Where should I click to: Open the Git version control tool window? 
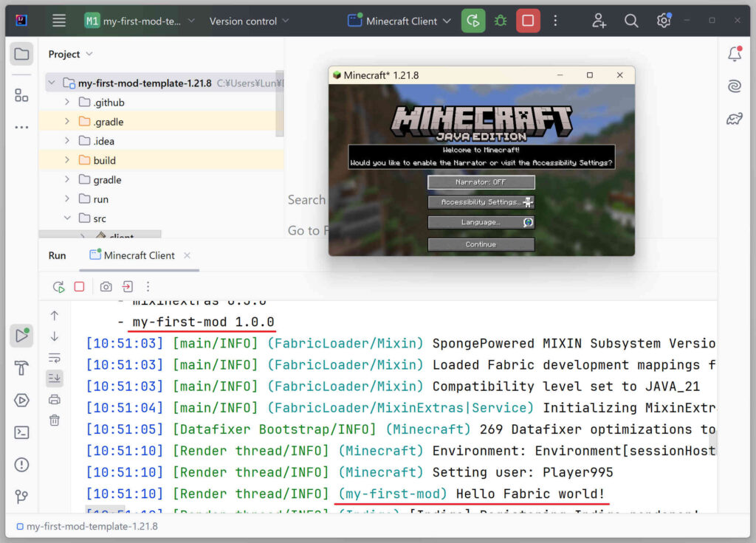pyautogui.click(x=21, y=497)
